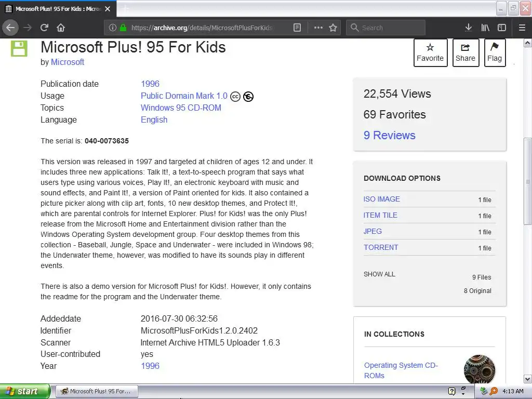Flag this item with the Flag button
The image size is (532, 399).
tap(495, 52)
